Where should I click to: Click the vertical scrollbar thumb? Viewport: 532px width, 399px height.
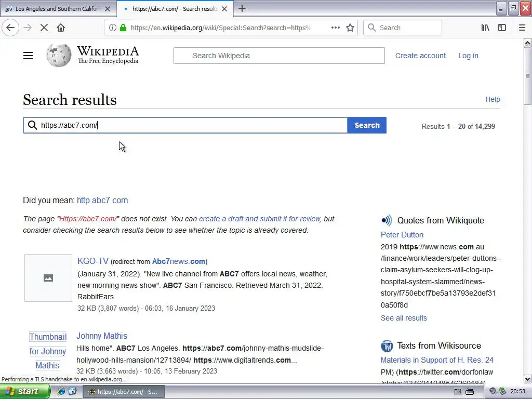[527, 76]
